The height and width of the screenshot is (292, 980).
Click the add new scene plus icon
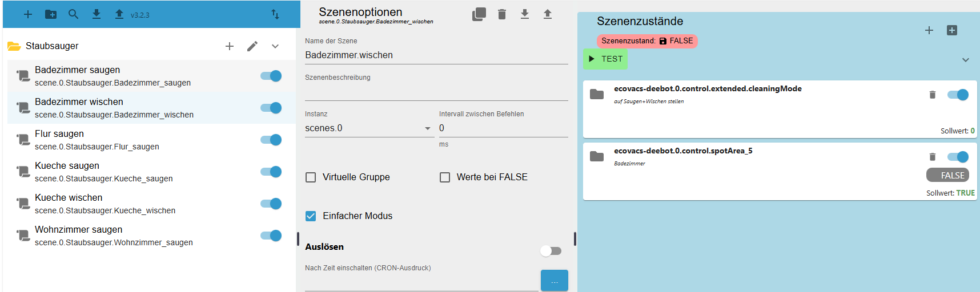click(x=28, y=14)
